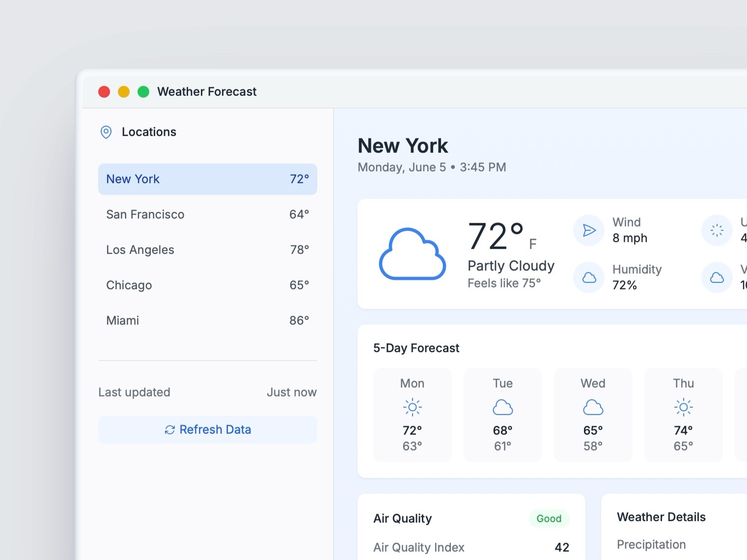Click the Locations pin icon
The height and width of the screenshot is (560, 747).
pyautogui.click(x=106, y=132)
